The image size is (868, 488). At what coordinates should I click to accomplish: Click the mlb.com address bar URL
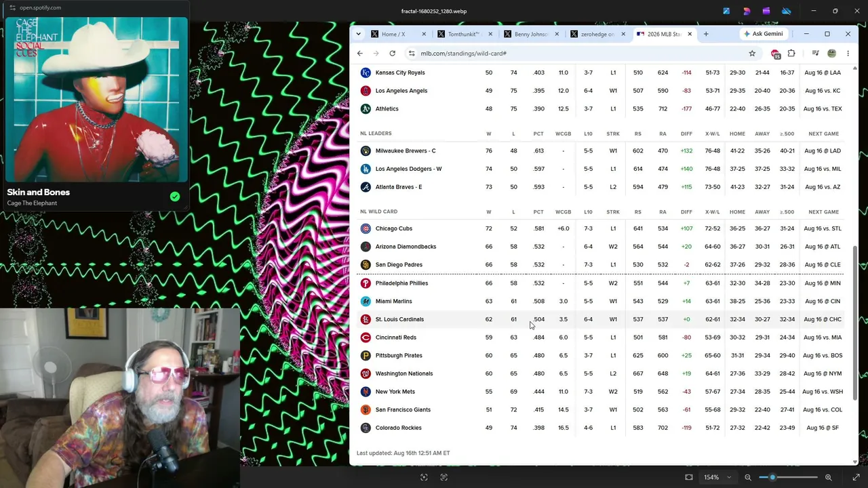click(464, 54)
